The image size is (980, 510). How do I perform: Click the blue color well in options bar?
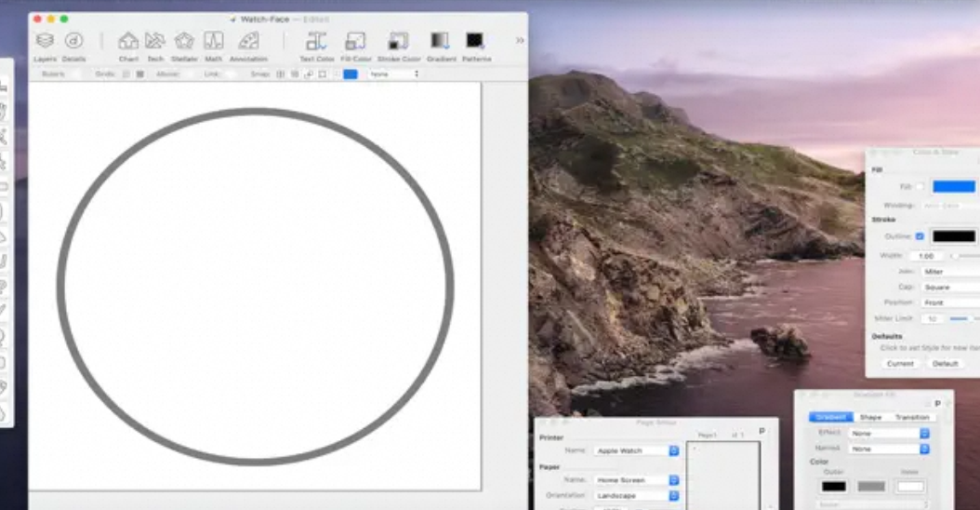click(351, 74)
